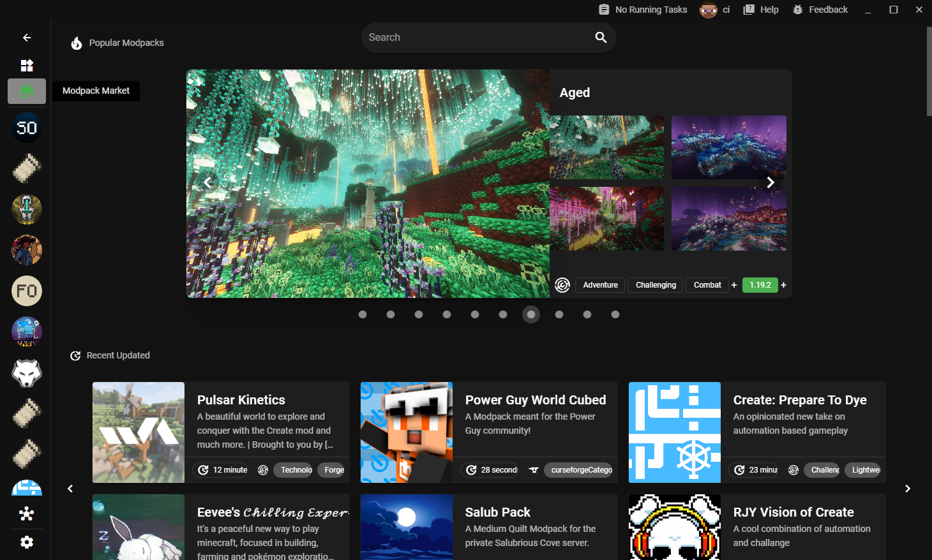Open Eevee's Chilling Experience modpack

[221, 527]
